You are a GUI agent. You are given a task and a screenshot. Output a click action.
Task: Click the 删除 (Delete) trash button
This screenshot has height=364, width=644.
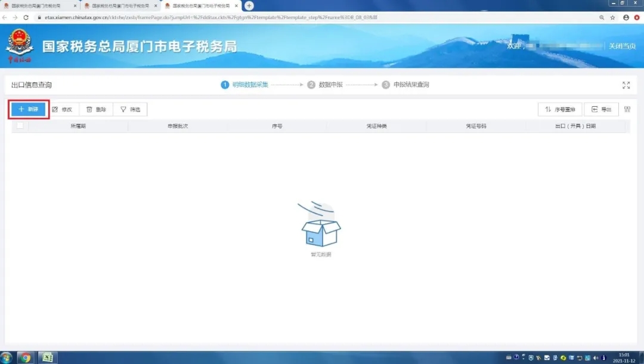click(96, 109)
